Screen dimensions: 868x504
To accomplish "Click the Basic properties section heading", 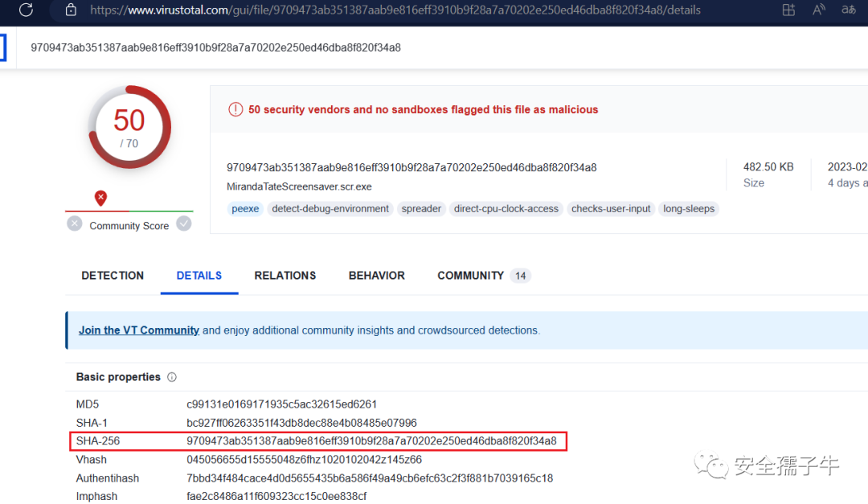I will [118, 377].
